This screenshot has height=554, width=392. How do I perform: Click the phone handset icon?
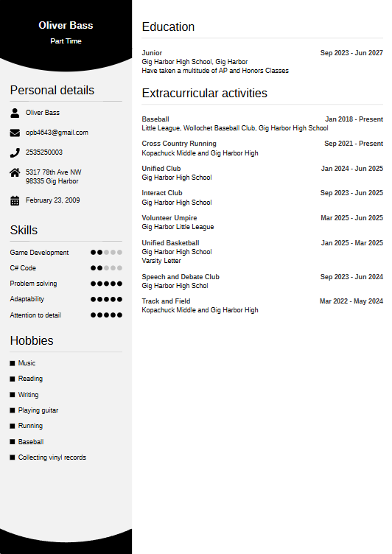(15, 152)
